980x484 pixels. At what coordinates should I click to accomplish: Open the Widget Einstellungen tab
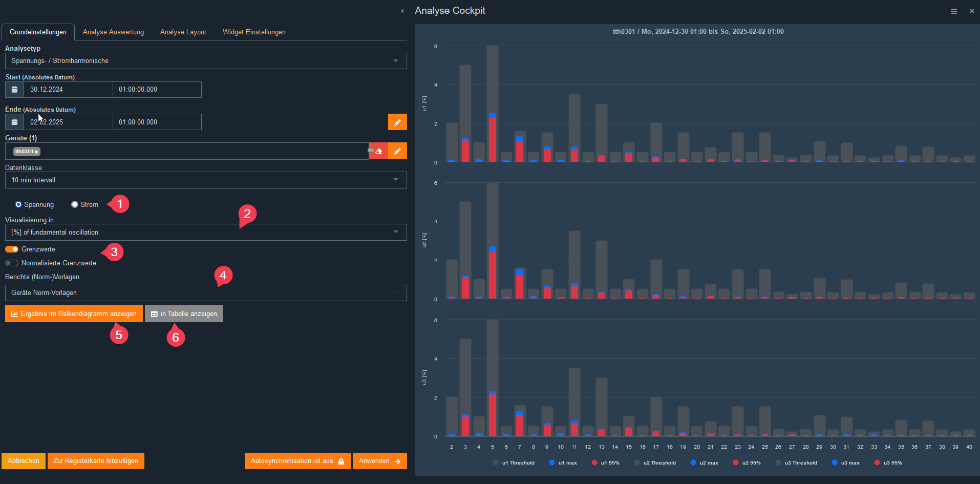(x=254, y=32)
